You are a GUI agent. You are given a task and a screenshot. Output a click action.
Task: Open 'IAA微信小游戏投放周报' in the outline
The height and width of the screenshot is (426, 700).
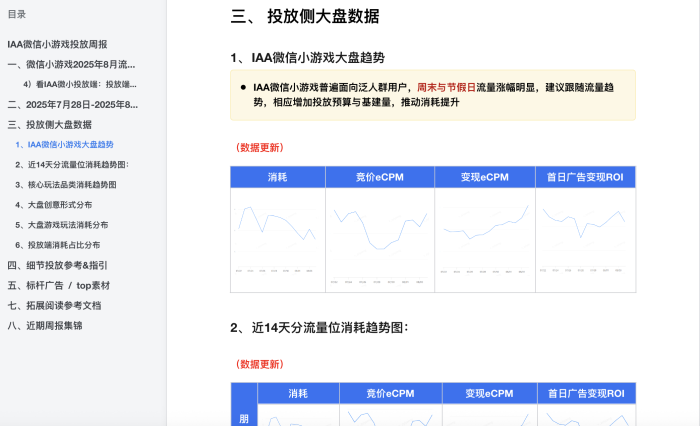[x=57, y=44]
